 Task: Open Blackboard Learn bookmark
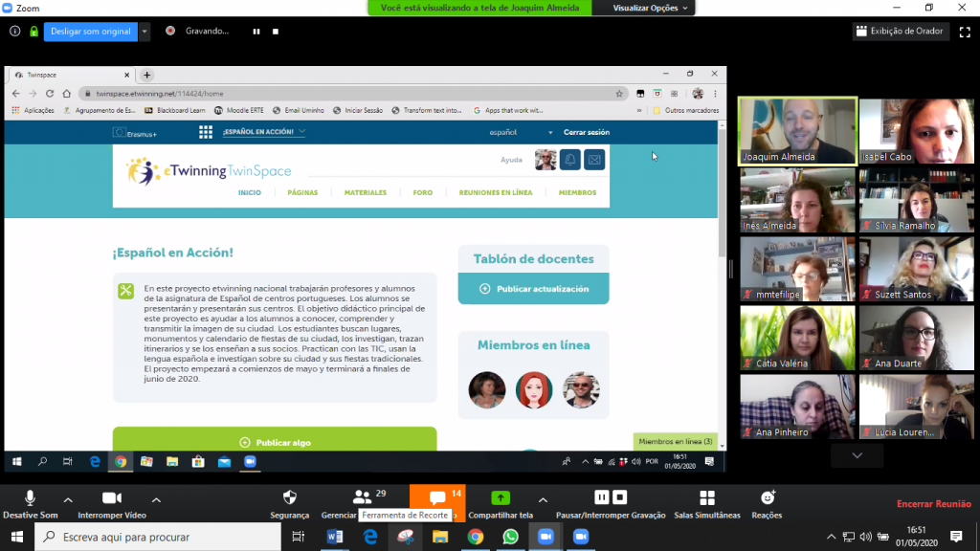pyautogui.click(x=174, y=111)
